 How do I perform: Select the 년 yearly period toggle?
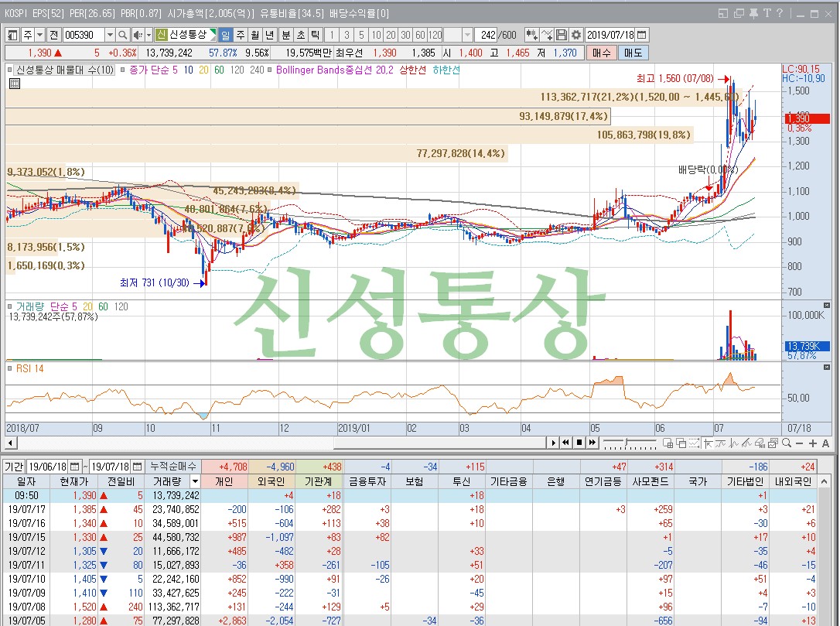269,36
